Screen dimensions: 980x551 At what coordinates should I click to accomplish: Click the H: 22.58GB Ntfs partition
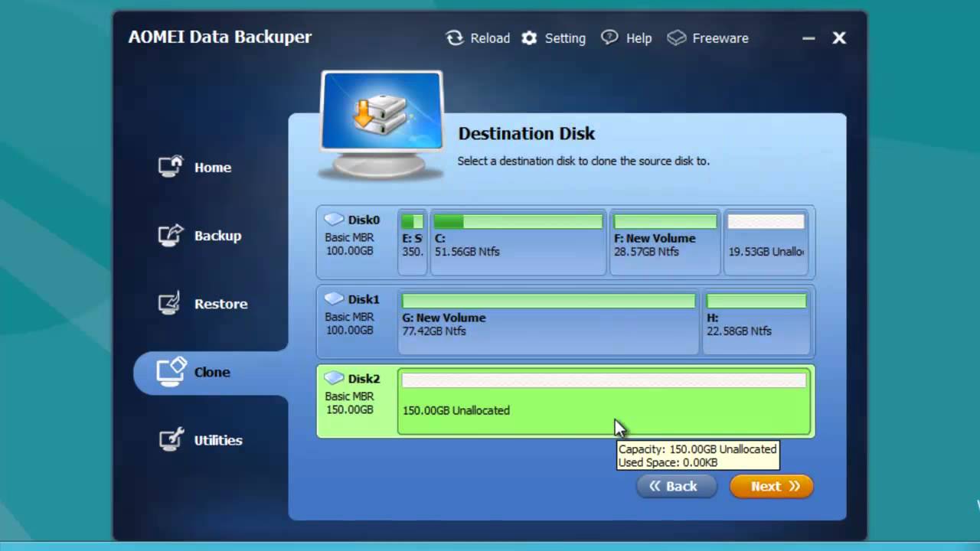tap(756, 321)
